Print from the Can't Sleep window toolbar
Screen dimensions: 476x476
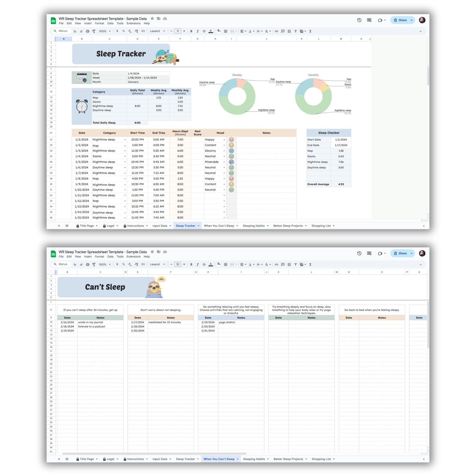88,264
